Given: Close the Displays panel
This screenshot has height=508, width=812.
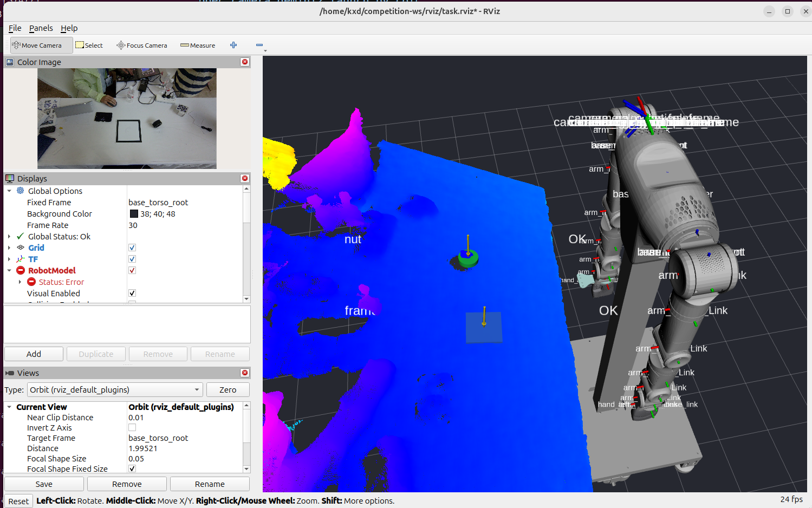Looking at the screenshot, I should coord(245,179).
